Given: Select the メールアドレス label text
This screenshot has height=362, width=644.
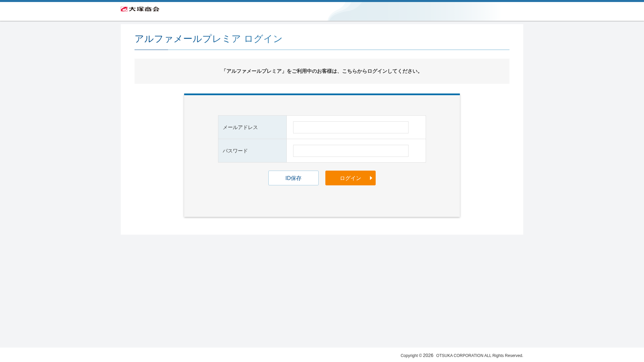Looking at the screenshot, I should point(240,127).
